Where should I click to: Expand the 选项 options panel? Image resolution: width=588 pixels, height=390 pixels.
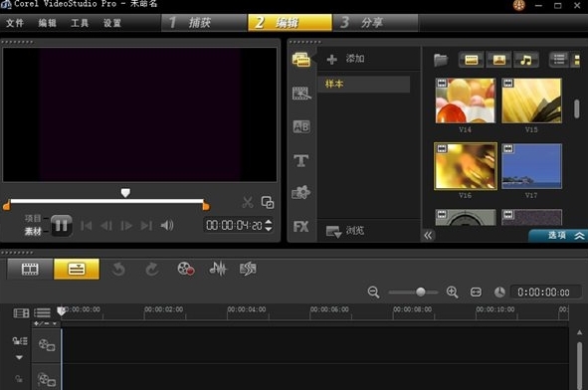558,236
